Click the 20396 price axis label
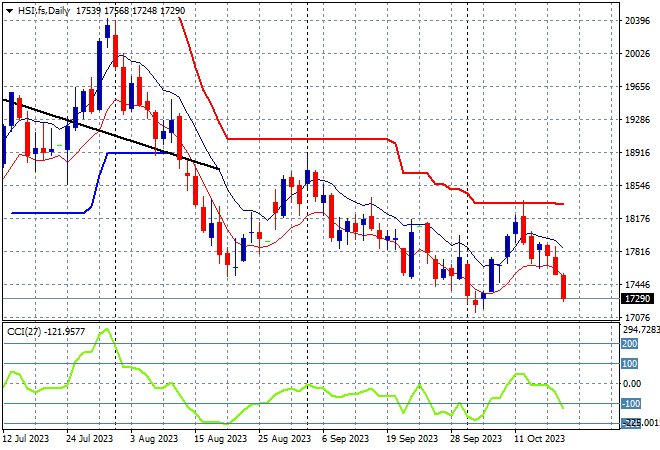The image size is (660, 450). [x=637, y=21]
